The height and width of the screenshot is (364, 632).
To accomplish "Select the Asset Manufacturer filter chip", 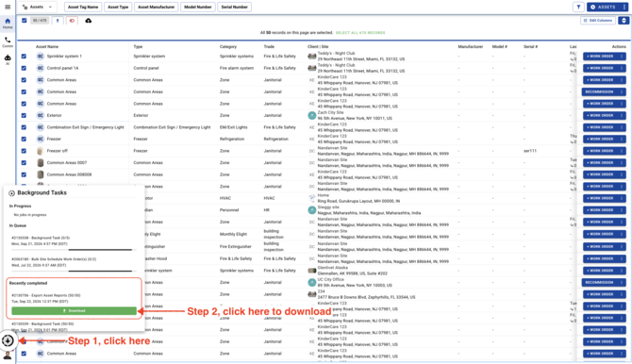I will [x=156, y=7].
